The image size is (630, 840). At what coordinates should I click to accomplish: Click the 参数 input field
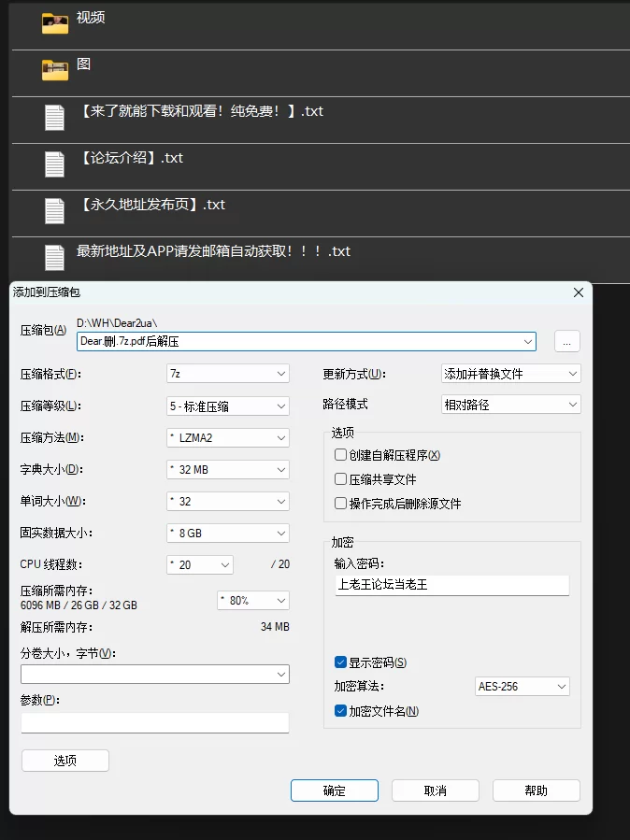[x=155, y=722]
